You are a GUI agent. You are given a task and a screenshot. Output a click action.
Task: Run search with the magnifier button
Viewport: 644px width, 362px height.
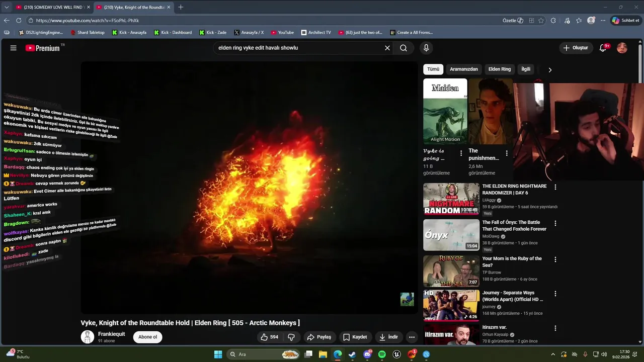404,48
